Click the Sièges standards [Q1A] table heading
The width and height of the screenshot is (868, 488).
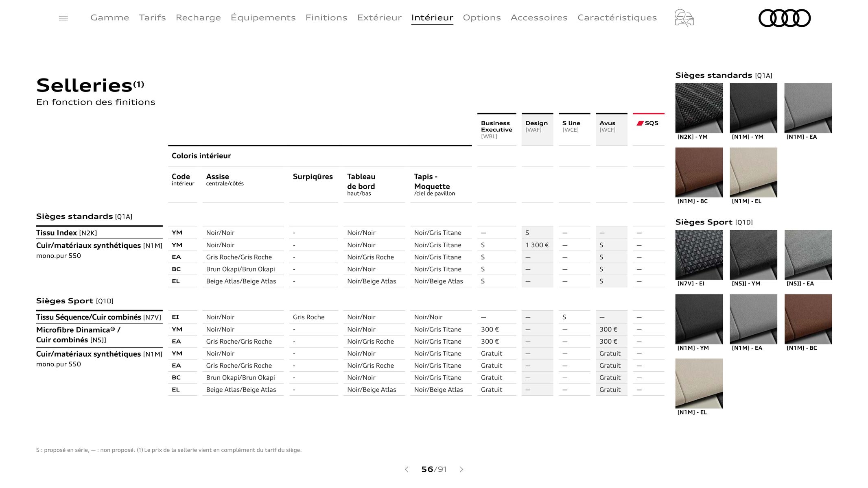pos(84,216)
